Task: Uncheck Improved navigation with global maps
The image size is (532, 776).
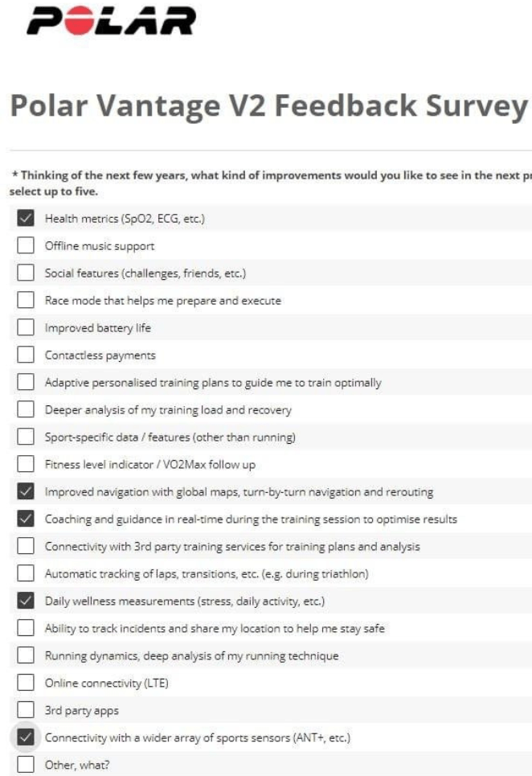Action: click(x=26, y=492)
